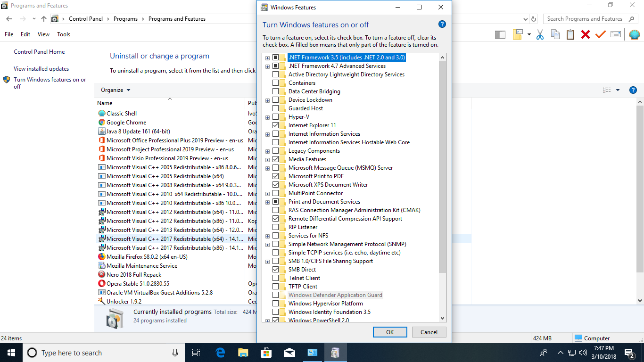Expand the Hyper-V tree node
The width and height of the screenshot is (644, 362).
(267, 117)
